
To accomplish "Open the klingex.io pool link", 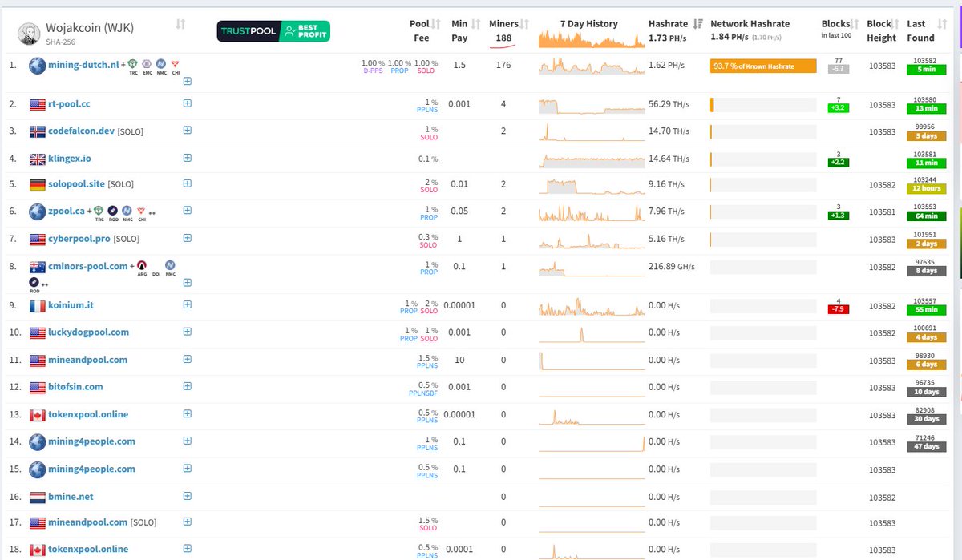I will click(70, 159).
